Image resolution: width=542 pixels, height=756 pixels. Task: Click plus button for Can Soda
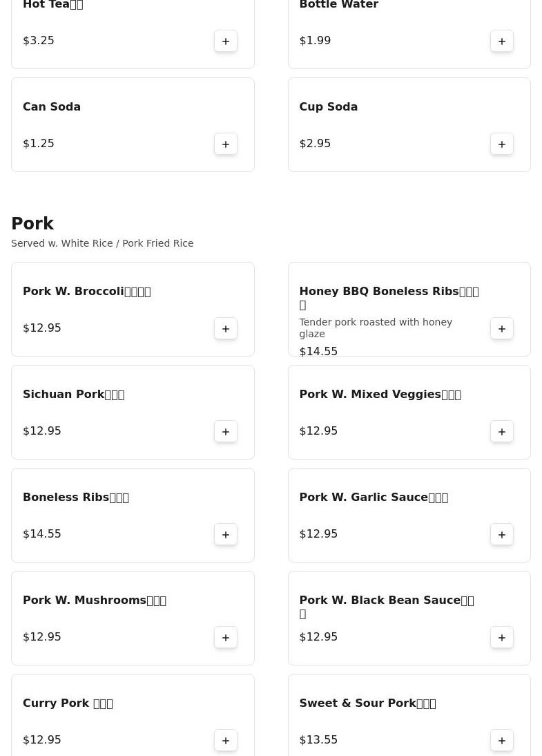pos(226,144)
